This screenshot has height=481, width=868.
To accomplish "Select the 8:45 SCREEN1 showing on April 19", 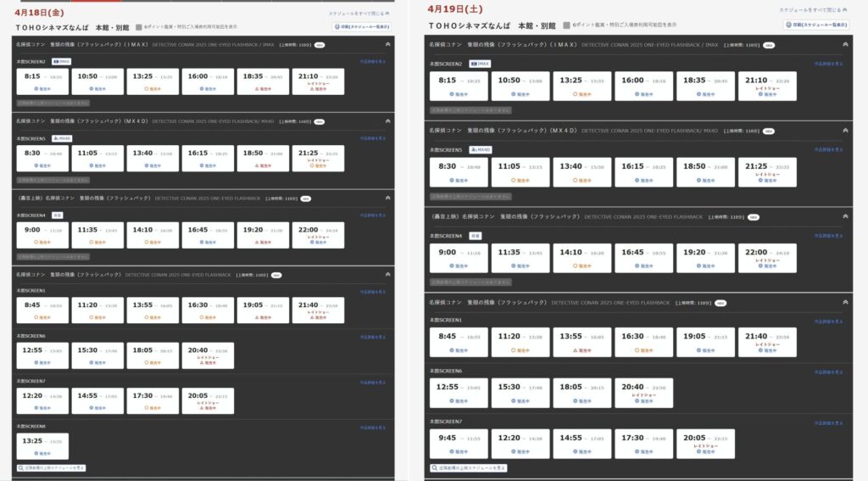I will (459, 342).
